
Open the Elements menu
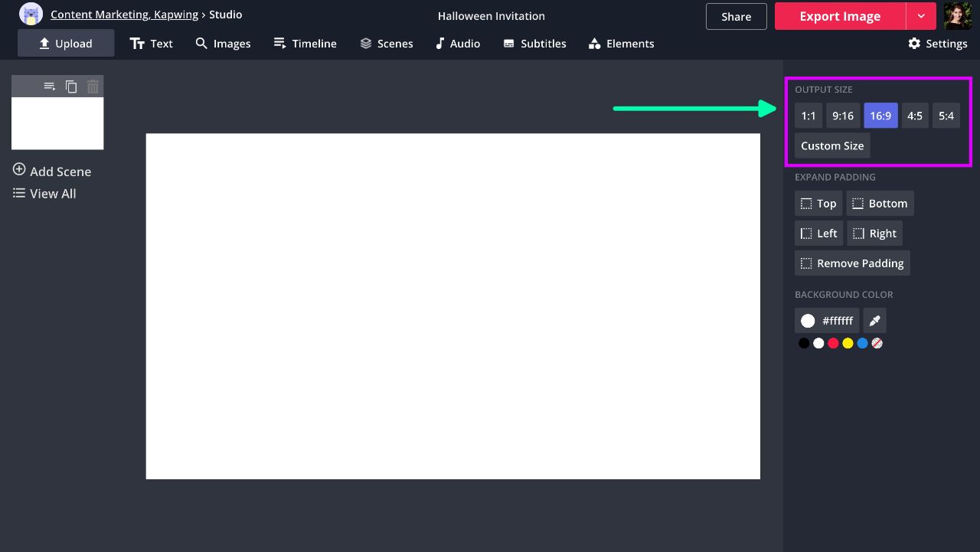tap(621, 44)
